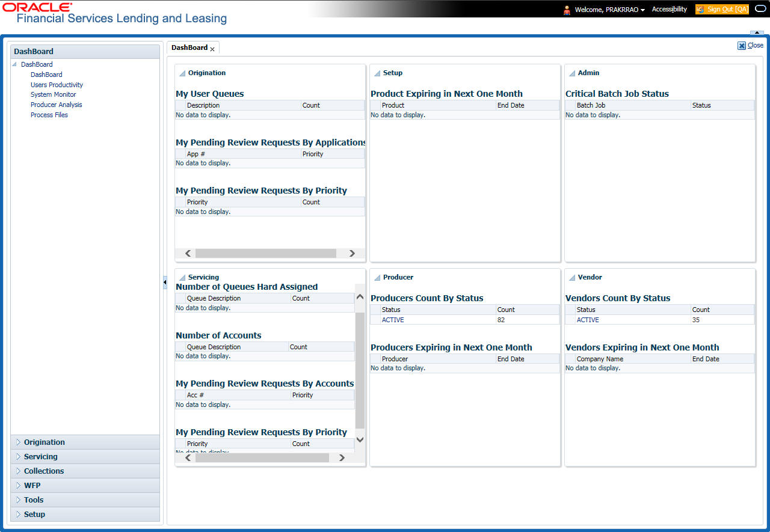The width and height of the screenshot is (770, 532).
Task: Collapse the DashBoard root node in the tree
Action: [x=14, y=64]
